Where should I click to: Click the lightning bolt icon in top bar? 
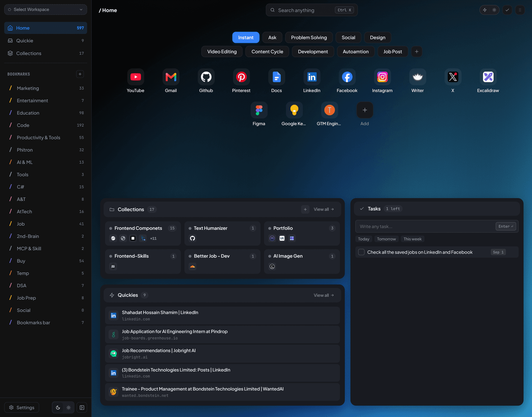[x=485, y=10]
